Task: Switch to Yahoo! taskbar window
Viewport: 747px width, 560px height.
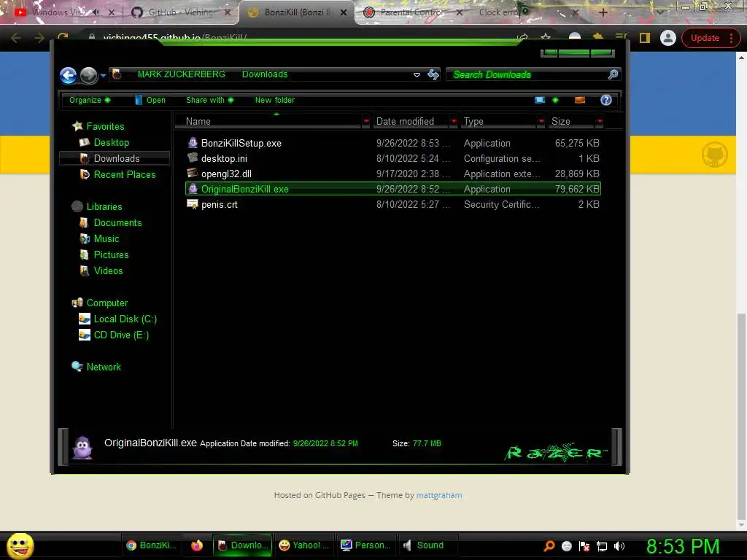Action: (x=303, y=545)
